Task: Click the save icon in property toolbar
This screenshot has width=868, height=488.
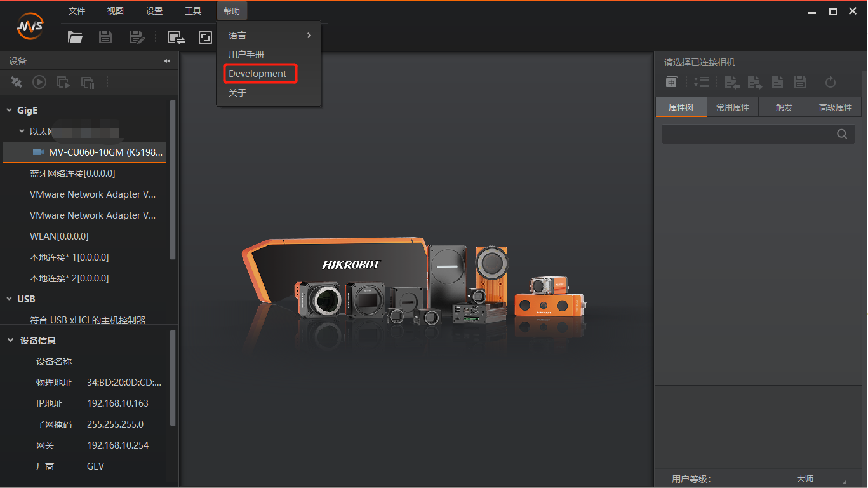Action: point(800,82)
